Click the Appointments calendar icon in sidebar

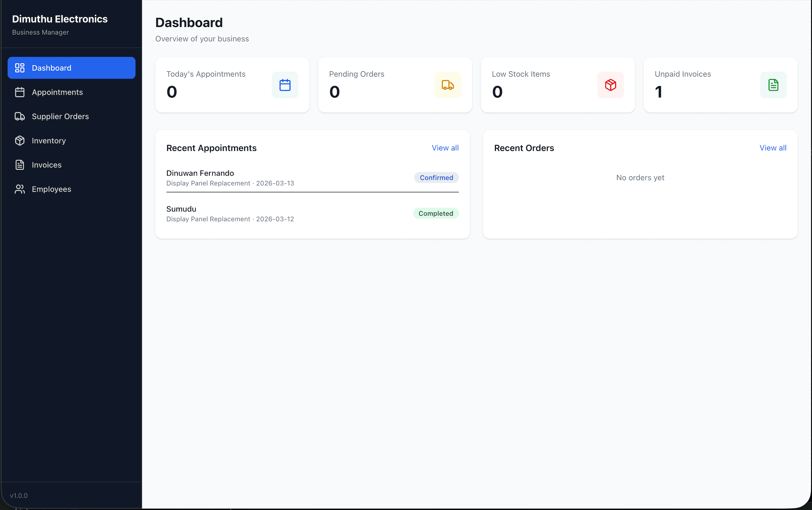(x=20, y=92)
